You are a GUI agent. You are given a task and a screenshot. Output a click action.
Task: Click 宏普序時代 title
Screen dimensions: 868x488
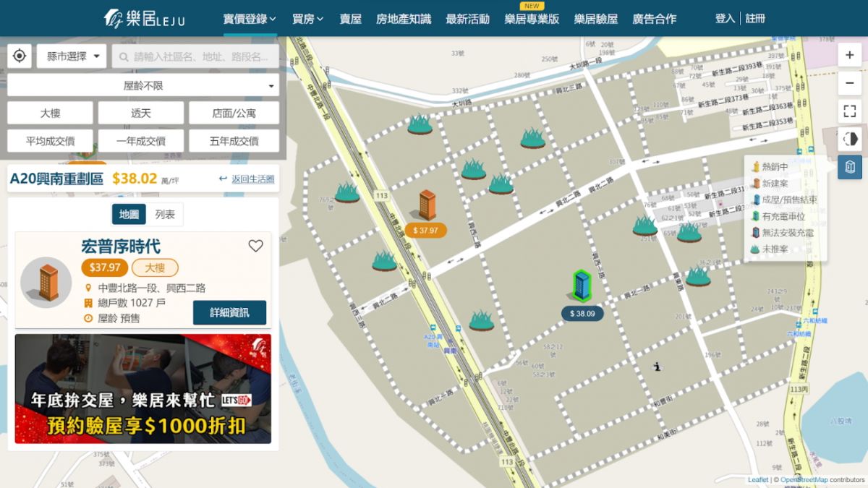click(x=121, y=247)
